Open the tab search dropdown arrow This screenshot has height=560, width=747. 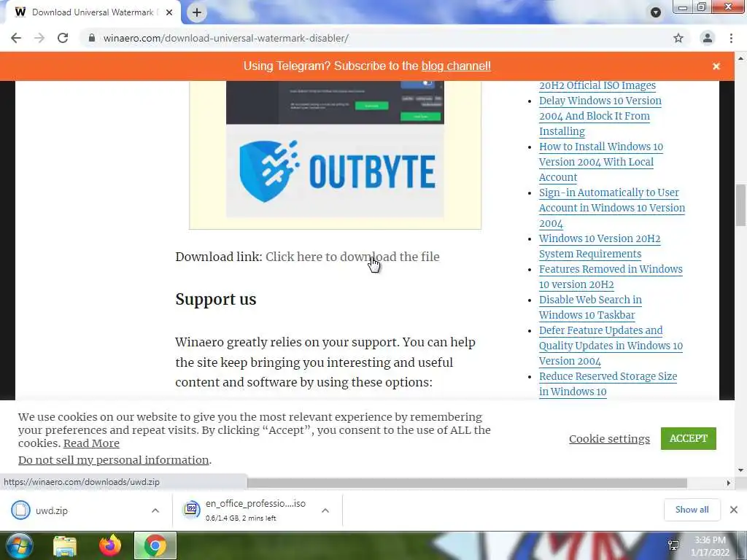656,12
